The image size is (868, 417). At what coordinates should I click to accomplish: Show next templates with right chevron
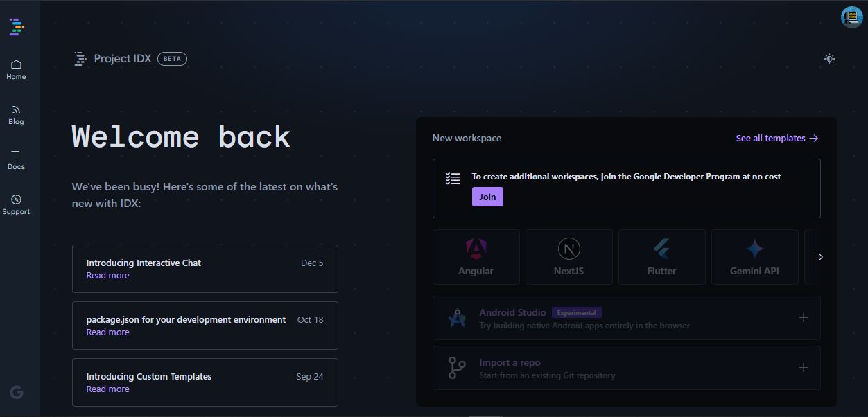point(820,257)
